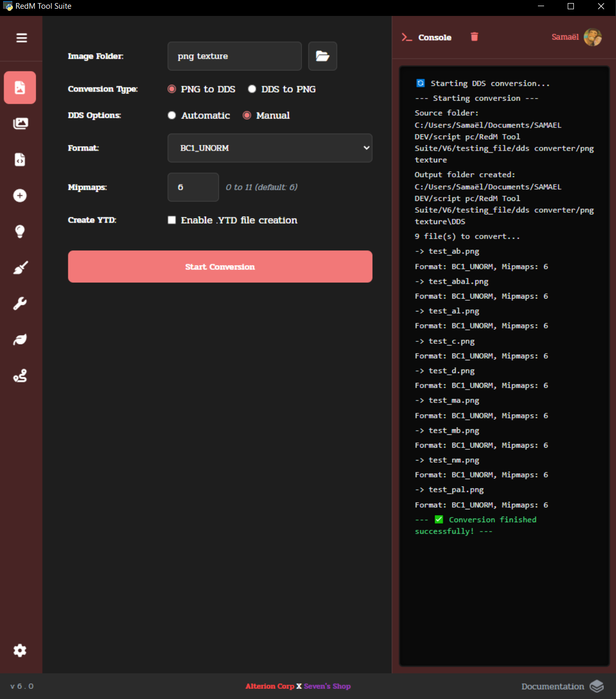Click the plus circle sidebar icon
The width and height of the screenshot is (616, 699).
(x=20, y=196)
